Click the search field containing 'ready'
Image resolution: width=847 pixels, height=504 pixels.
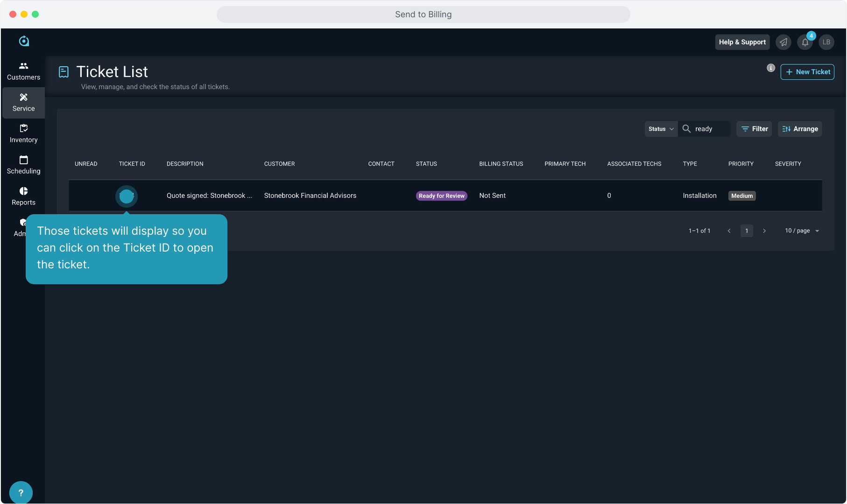click(x=710, y=129)
